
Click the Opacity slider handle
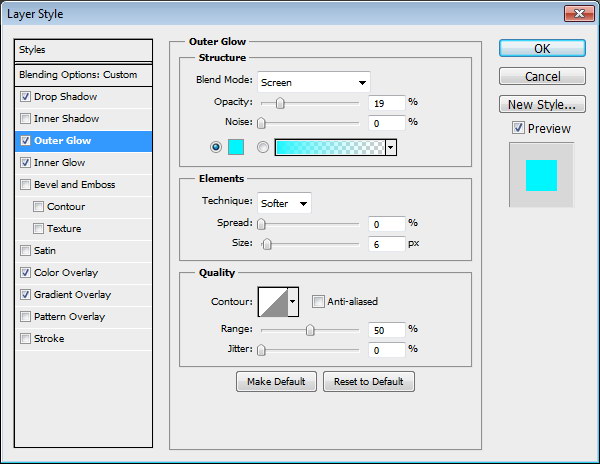280,102
